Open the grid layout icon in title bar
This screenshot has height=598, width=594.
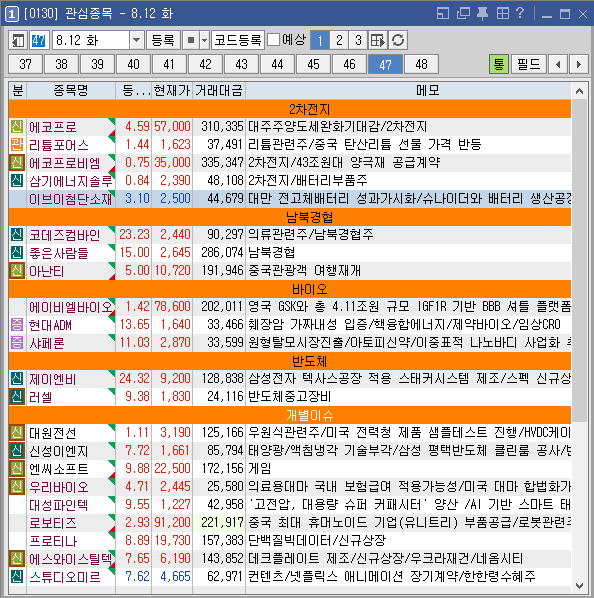503,14
